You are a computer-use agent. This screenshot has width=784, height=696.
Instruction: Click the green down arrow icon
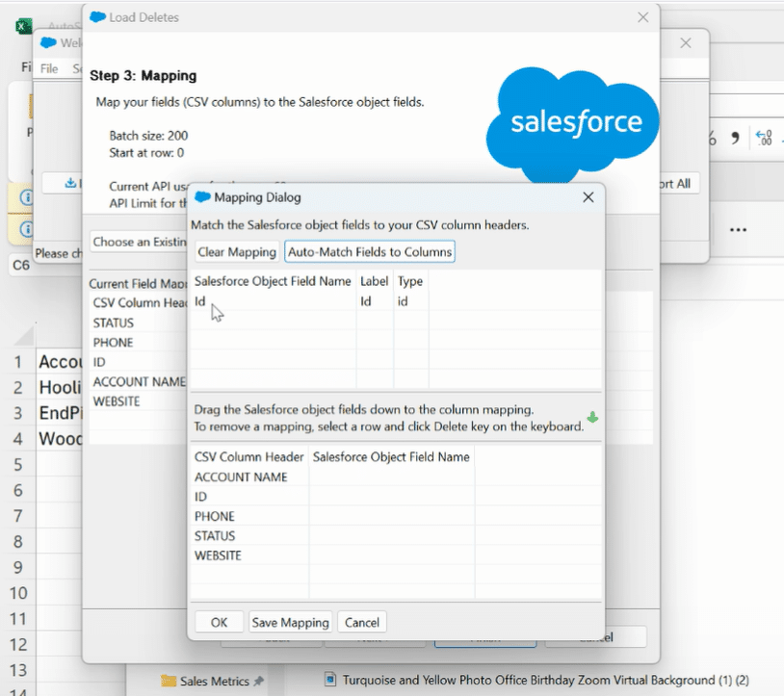click(592, 418)
